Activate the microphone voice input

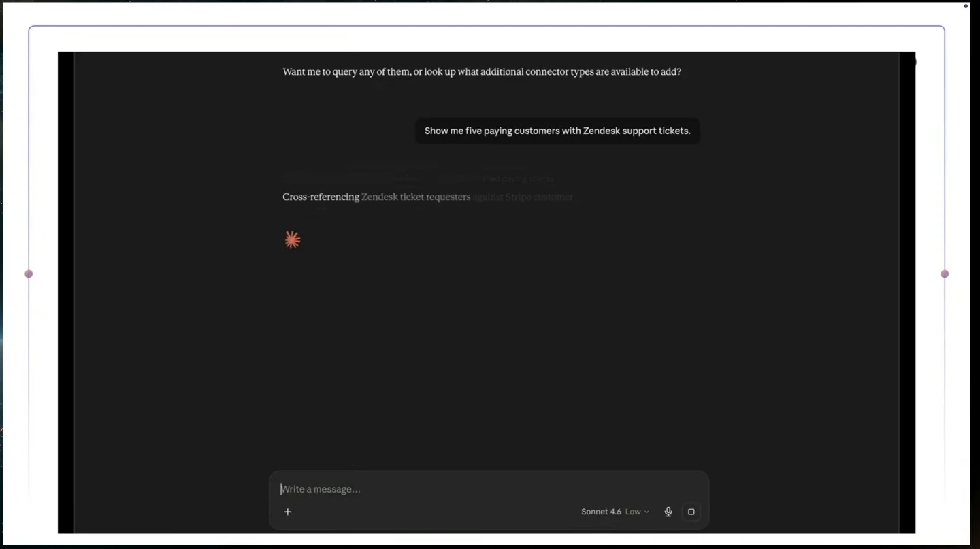(x=668, y=512)
